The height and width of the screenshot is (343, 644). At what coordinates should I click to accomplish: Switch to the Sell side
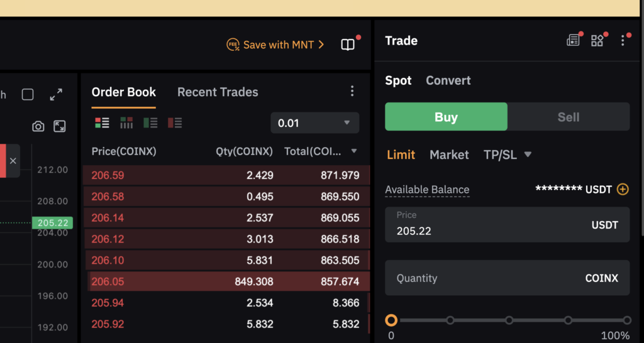tap(568, 117)
